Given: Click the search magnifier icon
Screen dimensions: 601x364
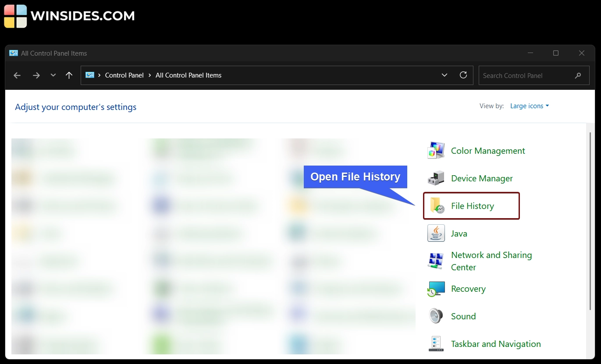Looking at the screenshot, I should [x=578, y=75].
